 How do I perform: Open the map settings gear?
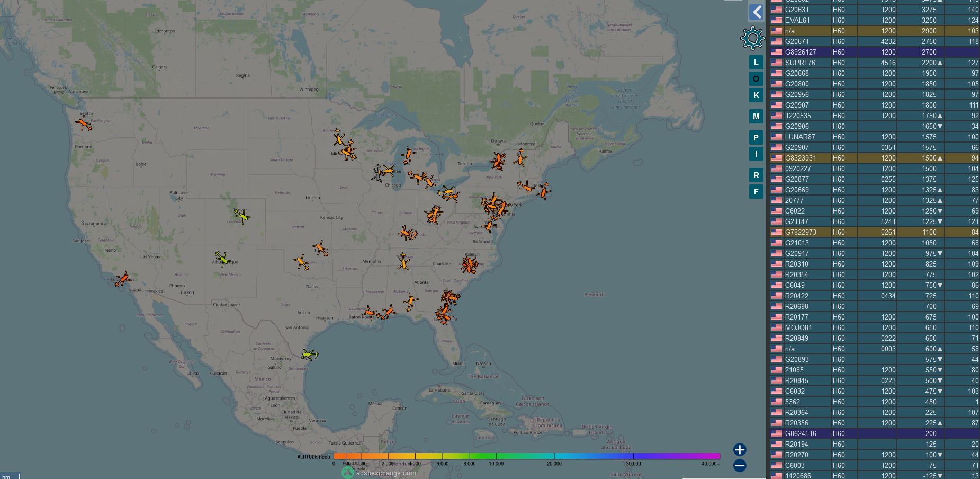[x=752, y=38]
